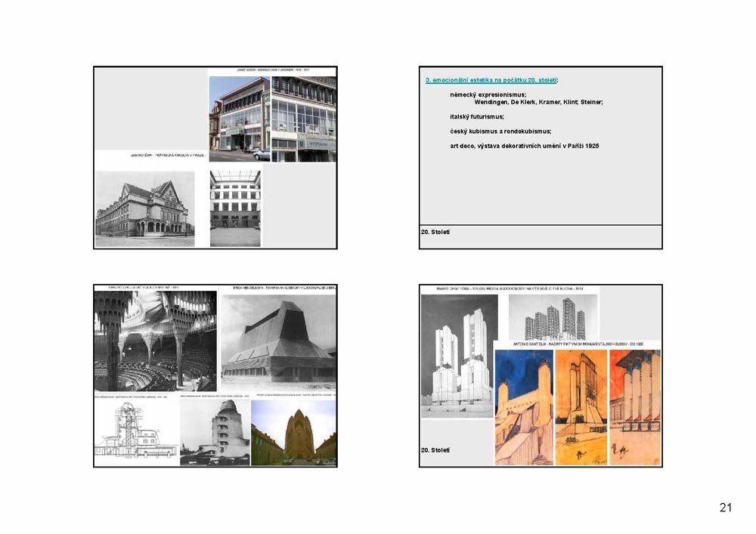The width and height of the screenshot is (756, 534).
Task: Click the text 'italský futurismus;'
Action: [477, 116]
